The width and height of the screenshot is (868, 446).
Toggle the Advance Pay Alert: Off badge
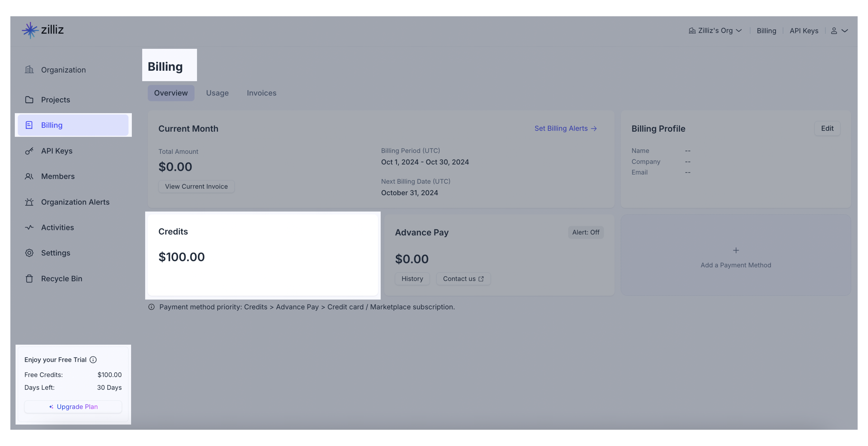tap(586, 232)
